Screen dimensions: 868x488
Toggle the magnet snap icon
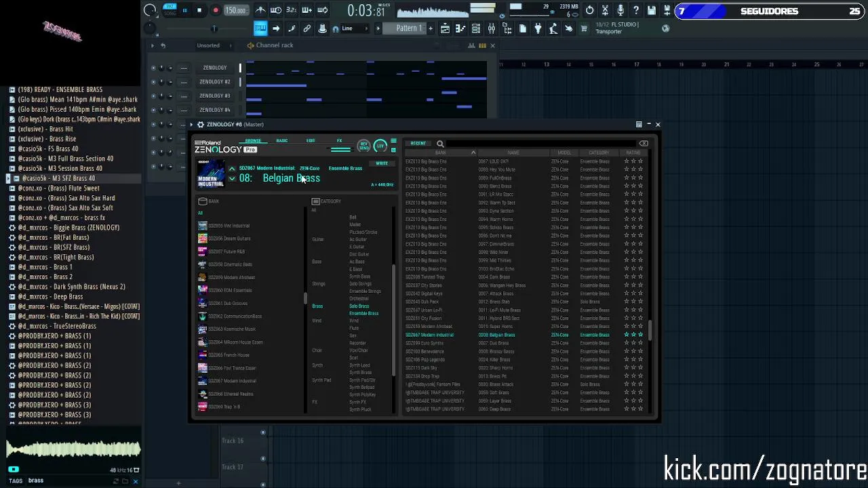point(336,28)
